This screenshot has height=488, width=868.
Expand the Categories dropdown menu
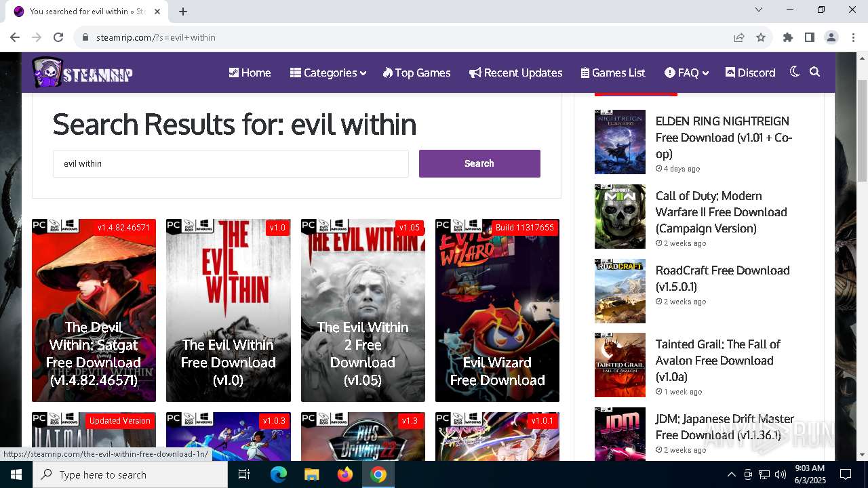(x=328, y=73)
